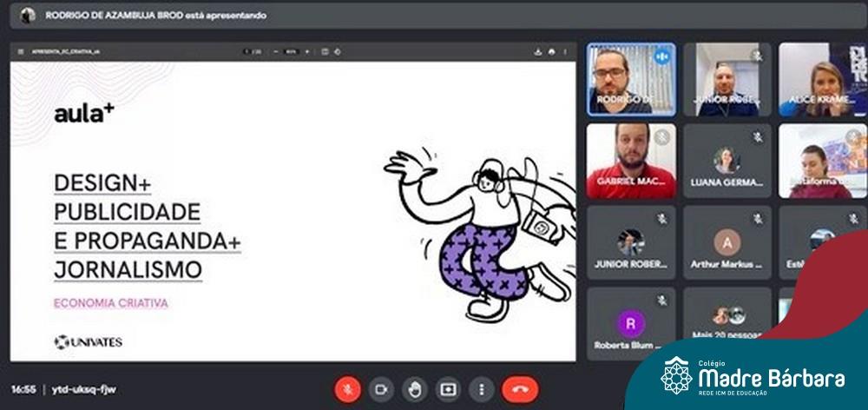Zoom in the PDF with plus button
Image resolution: width=868 pixels, height=410 pixels.
click(306, 51)
